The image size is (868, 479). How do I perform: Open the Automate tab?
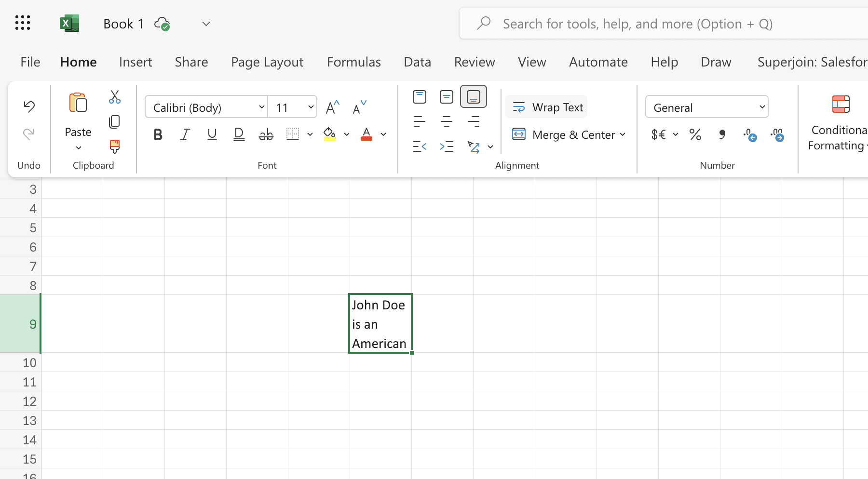(598, 62)
